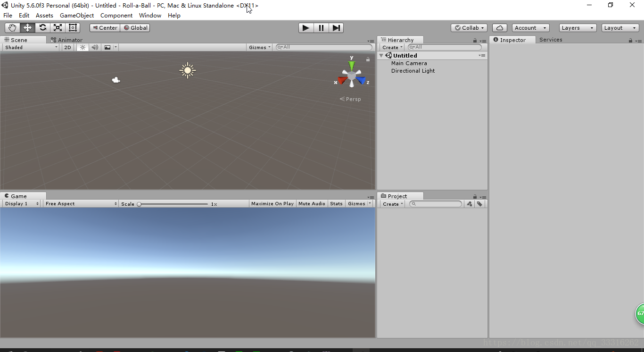Toggle Global handle rotation button
Screen dimensions: 644x352
click(136, 28)
